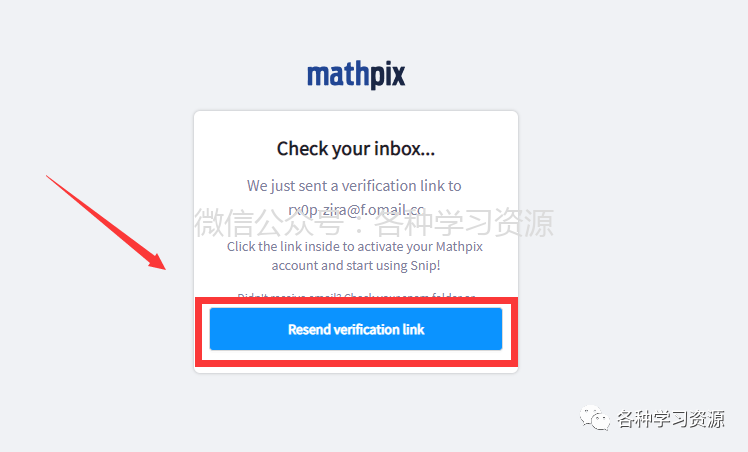Click the word 'Mathpix' in the activation message
This screenshot has height=452, width=748.
point(459,247)
